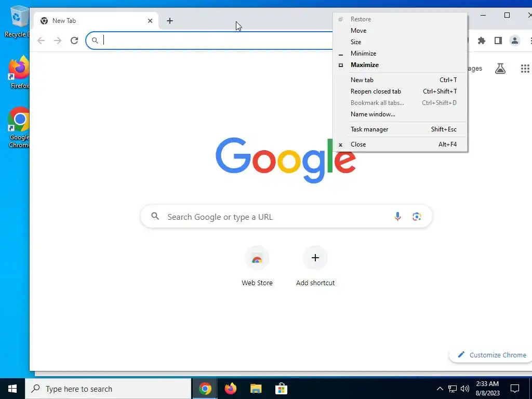Click the search magnifier in Google search box
532x399 pixels.
point(155,216)
